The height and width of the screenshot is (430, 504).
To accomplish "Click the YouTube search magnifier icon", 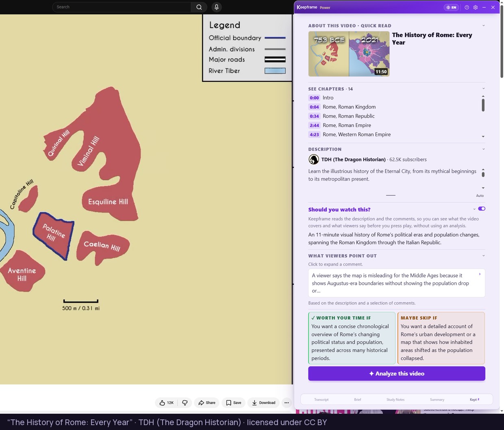I will click(199, 7).
